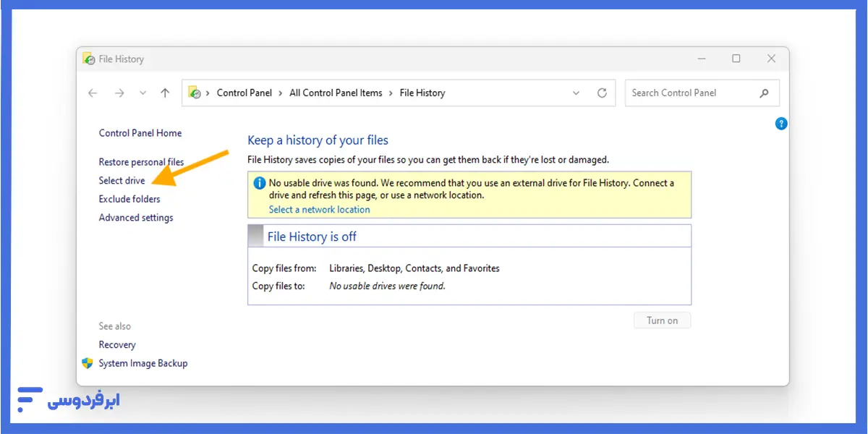Click the System Image Backup shield icon
The width and height of the screenshot is (868, 434).
[88, 363]
